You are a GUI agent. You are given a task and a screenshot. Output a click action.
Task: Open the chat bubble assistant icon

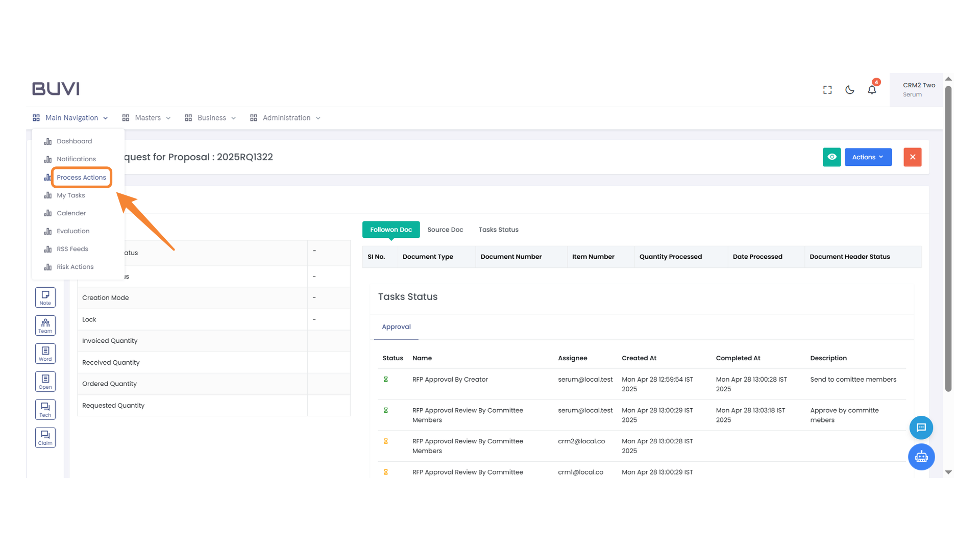(921, 428)
